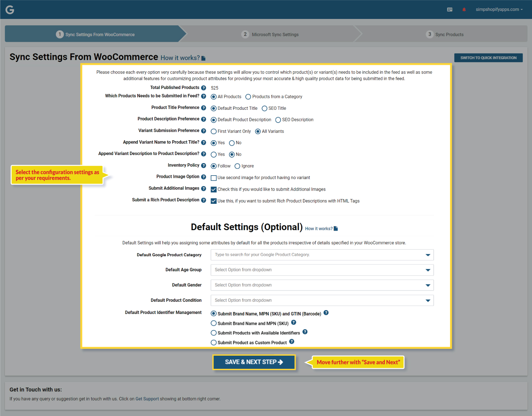This screenshot has height=416, width=532.
Task: Open the notification bell icon
Action: click(464, 10)
